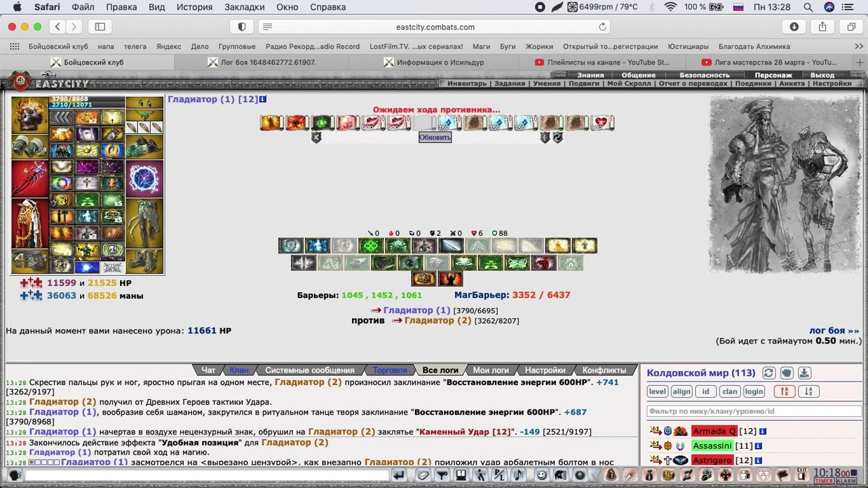Click the Safari address bar
The height and width of the screenshot is (488, 868).
click(435, 27)
